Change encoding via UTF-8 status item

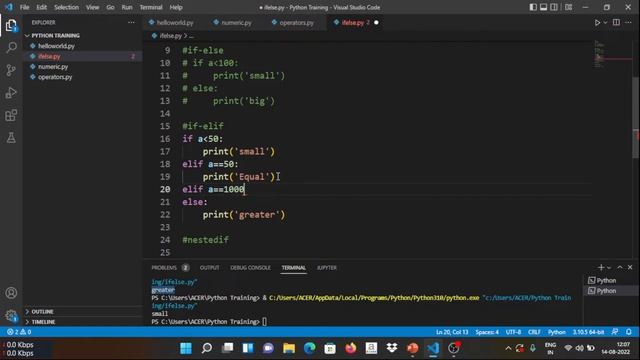click(513, 332)
